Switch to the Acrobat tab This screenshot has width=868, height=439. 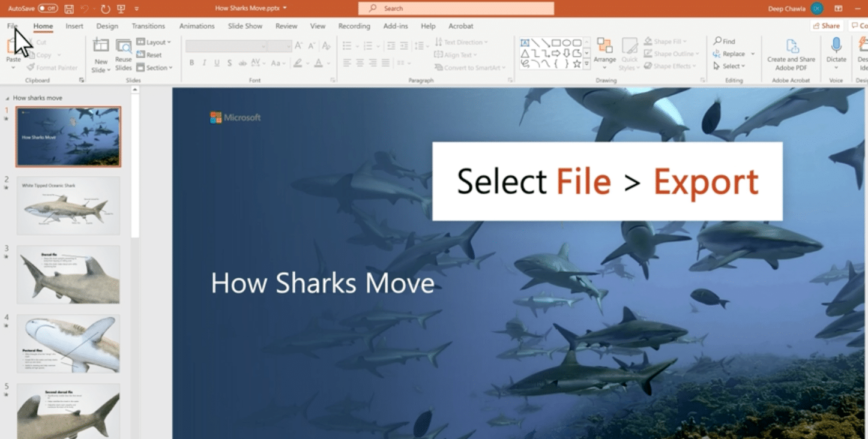point(461,26)
